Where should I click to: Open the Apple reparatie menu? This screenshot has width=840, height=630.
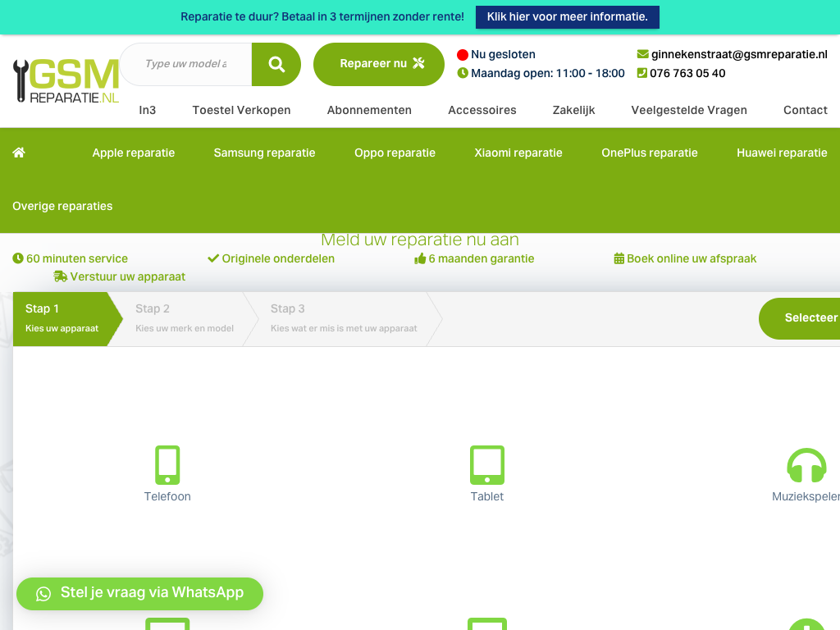coord(133,153)
